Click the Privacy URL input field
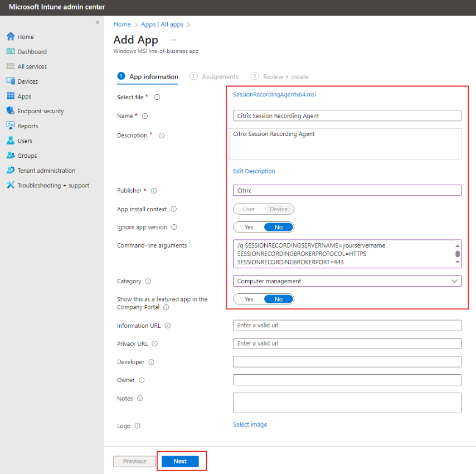This screenshot has width=476, height=474. (347, 344)
